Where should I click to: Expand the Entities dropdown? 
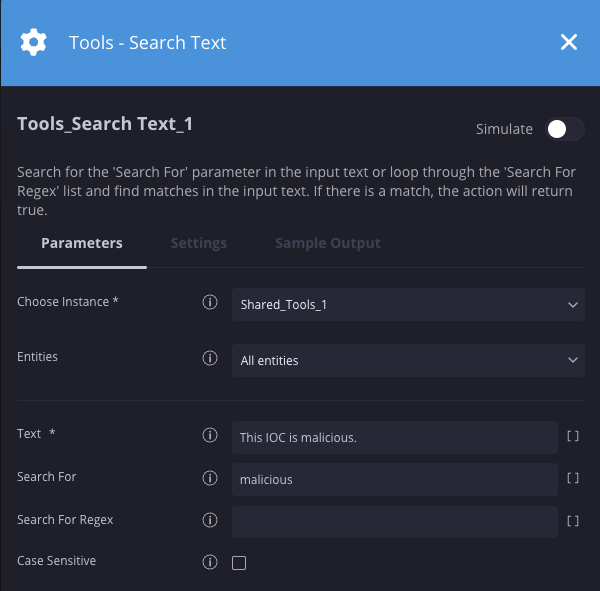tap(408, 360)
